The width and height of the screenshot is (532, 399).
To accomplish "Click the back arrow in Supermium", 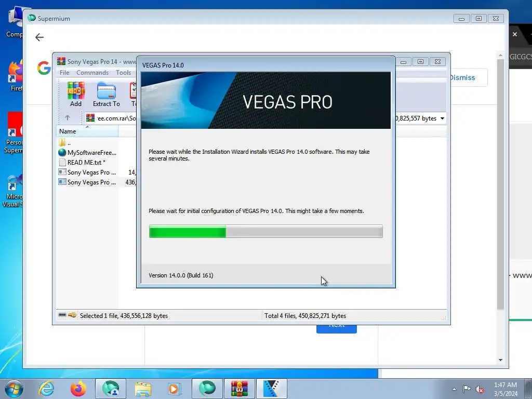I will point(39,37).
